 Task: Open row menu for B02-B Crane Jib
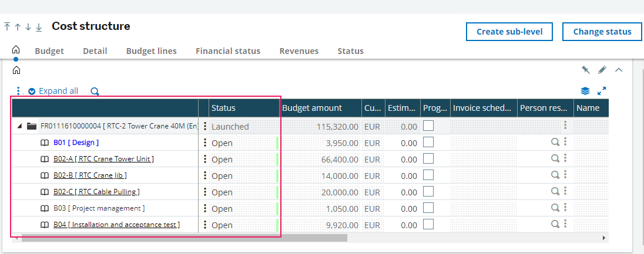point(205,175)
